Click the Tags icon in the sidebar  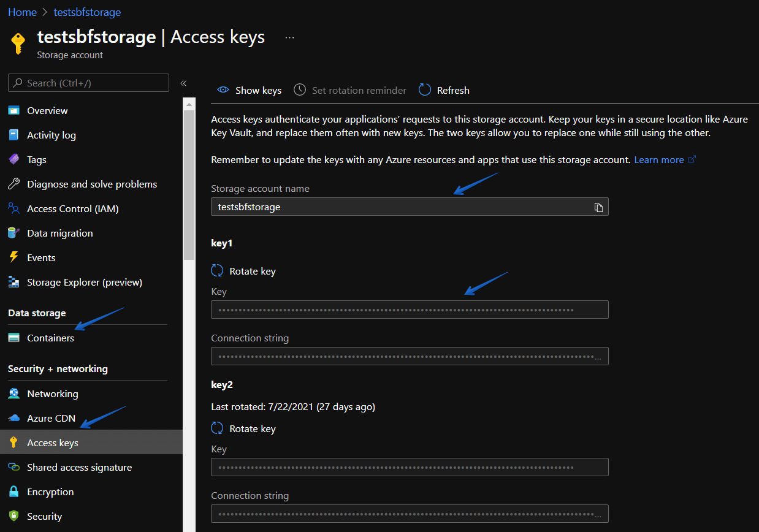pyautogui.click(x=15, y=159)
